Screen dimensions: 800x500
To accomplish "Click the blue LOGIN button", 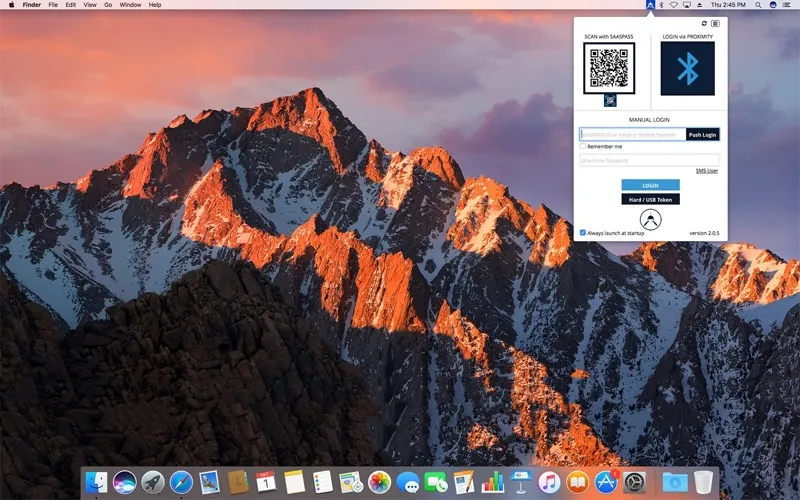I will pyautogui.click(x=650, y=185).
